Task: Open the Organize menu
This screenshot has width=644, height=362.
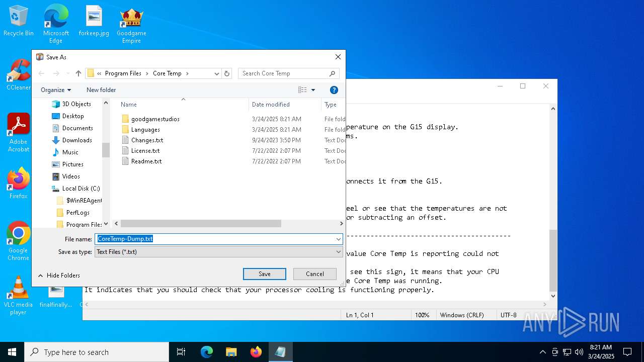Action: [56, 90]
